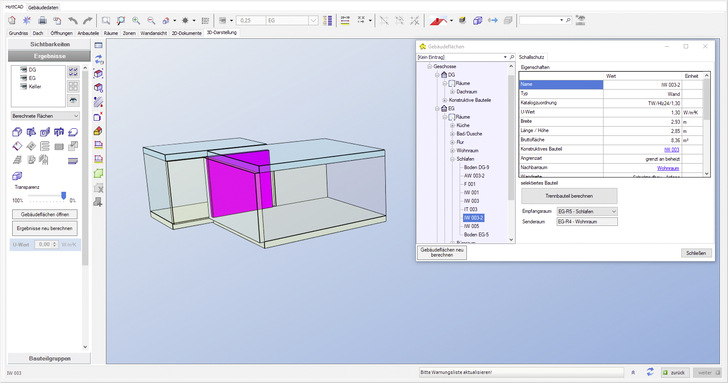Click the U-Wert stepper arrows
This screenshot has height=384, width=728.
pyautogui.click(x=55, y=244)
